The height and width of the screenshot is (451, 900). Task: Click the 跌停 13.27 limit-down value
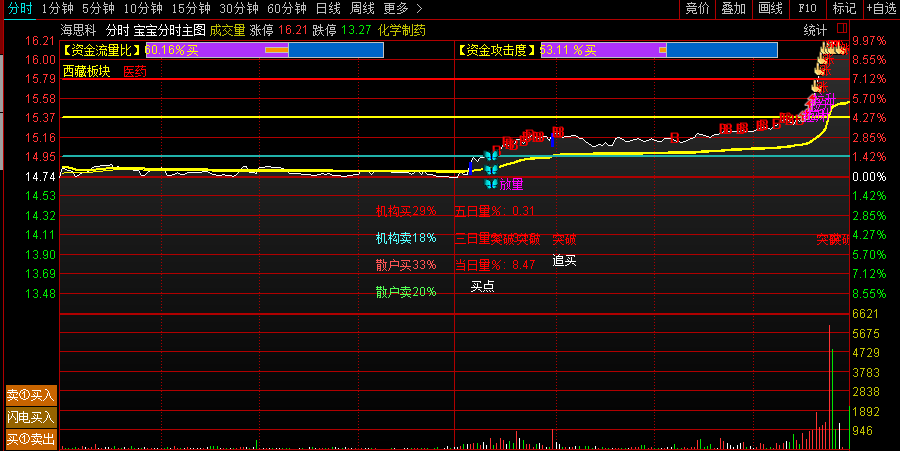coord(342,30)
